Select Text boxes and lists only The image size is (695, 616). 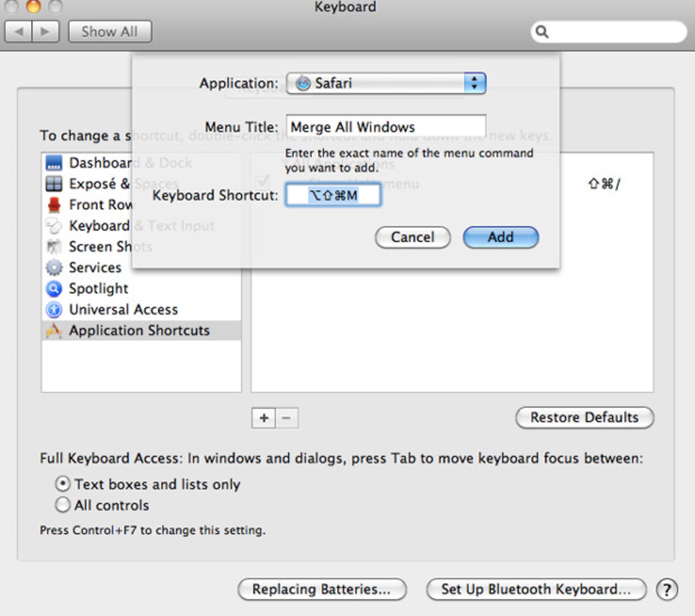63,484
